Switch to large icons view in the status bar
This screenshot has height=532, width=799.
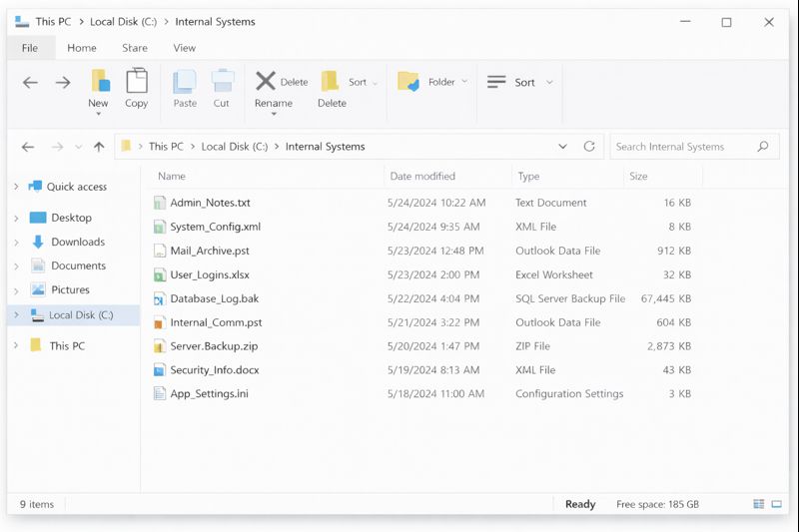(x=780, y=505)
